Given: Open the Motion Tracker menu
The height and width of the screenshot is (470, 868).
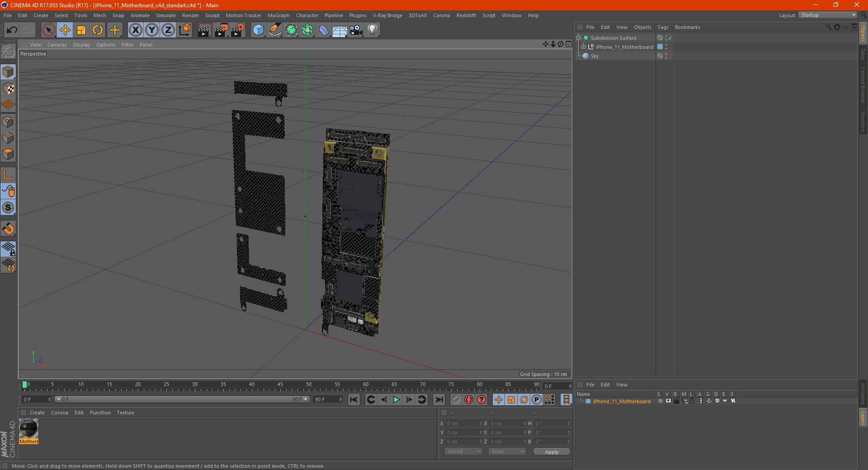Looking at the screenshot, I should 243,15.
